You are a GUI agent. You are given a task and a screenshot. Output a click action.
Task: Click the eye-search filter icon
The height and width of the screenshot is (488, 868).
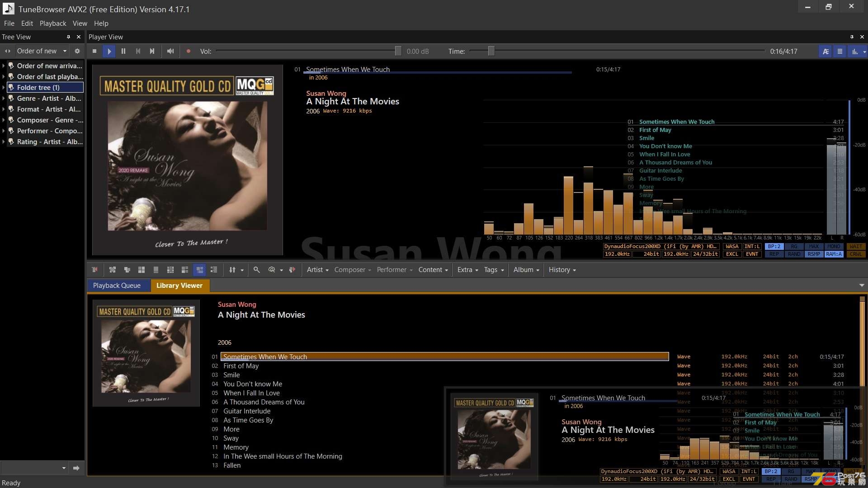click(x=272, y=270)
